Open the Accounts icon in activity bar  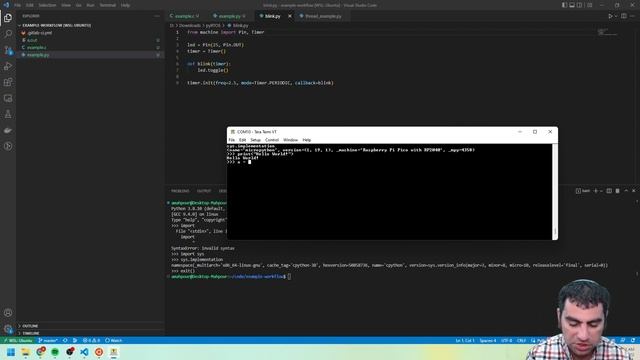(8, 313)
